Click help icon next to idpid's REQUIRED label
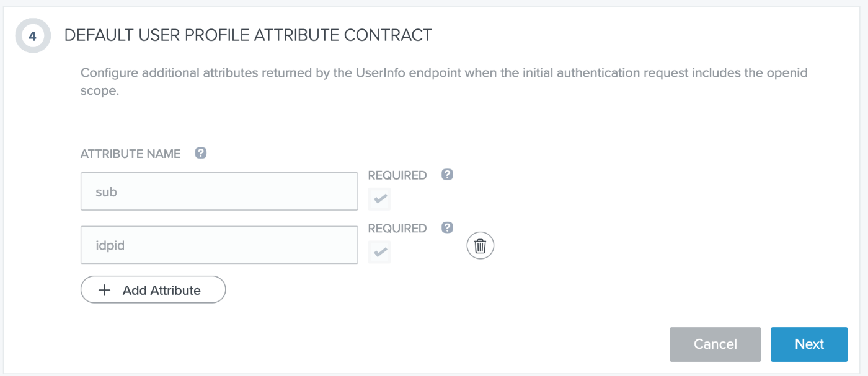868x376 pixels. [x=447, y=228]
